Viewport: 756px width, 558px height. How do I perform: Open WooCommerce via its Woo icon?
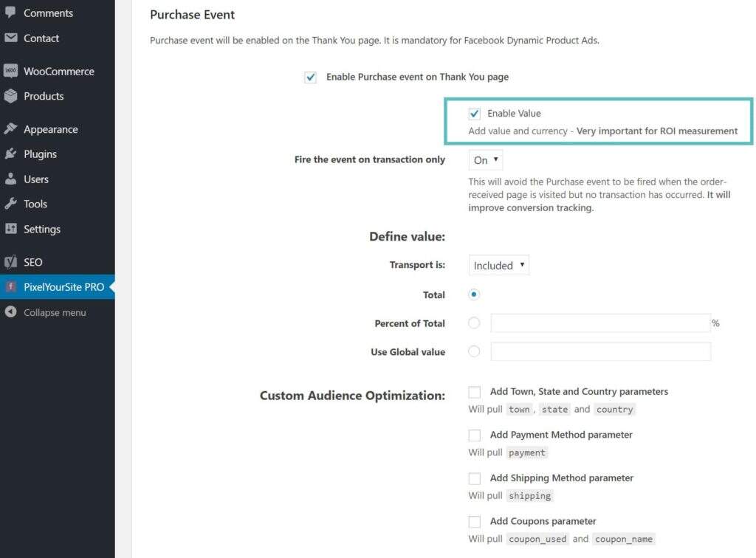click(10, 71)
